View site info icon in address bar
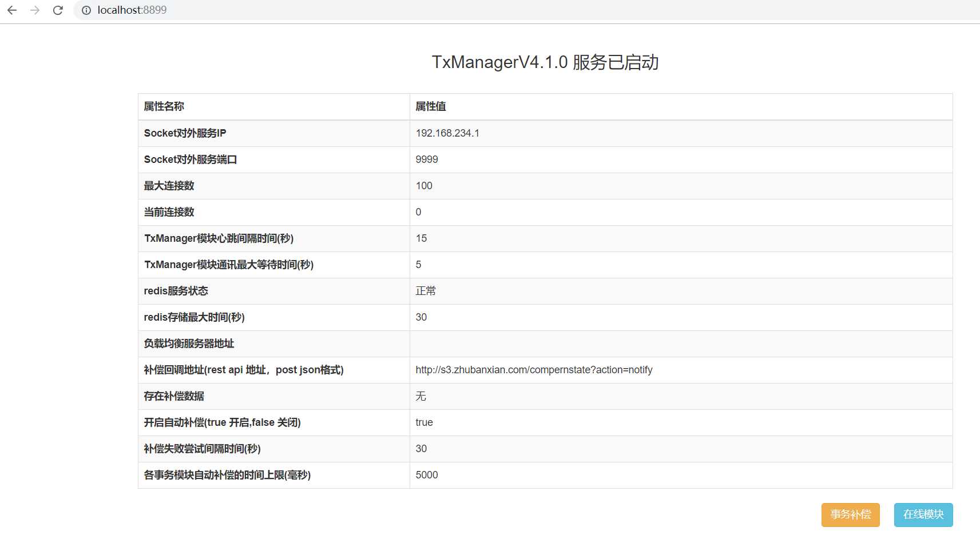 pyautogui.click(x=86, y=10)
